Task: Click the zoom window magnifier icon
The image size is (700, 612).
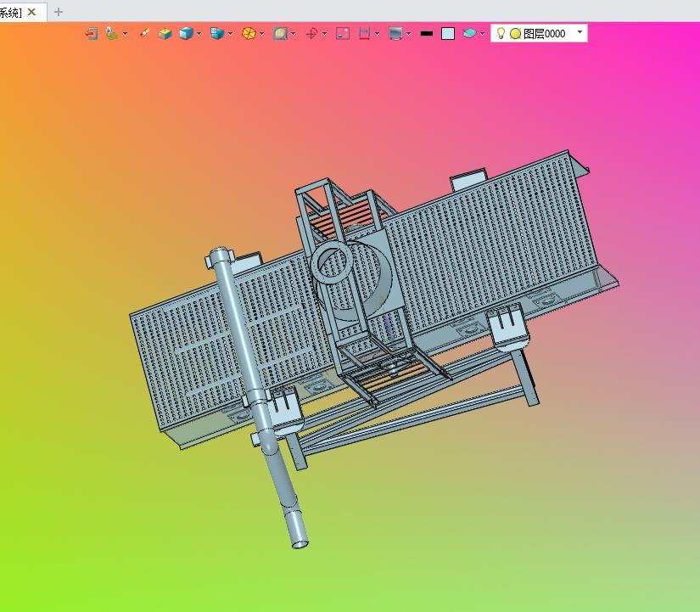Action: pyautogui.click(x=279, y=33)
